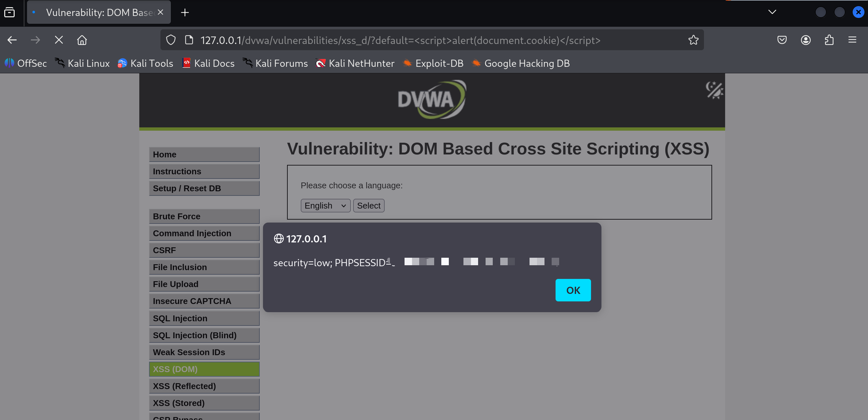868x420 pixels.
Task: Open recent browsing tab overview button
Action: pyautogui.click(x=9, y=12)
